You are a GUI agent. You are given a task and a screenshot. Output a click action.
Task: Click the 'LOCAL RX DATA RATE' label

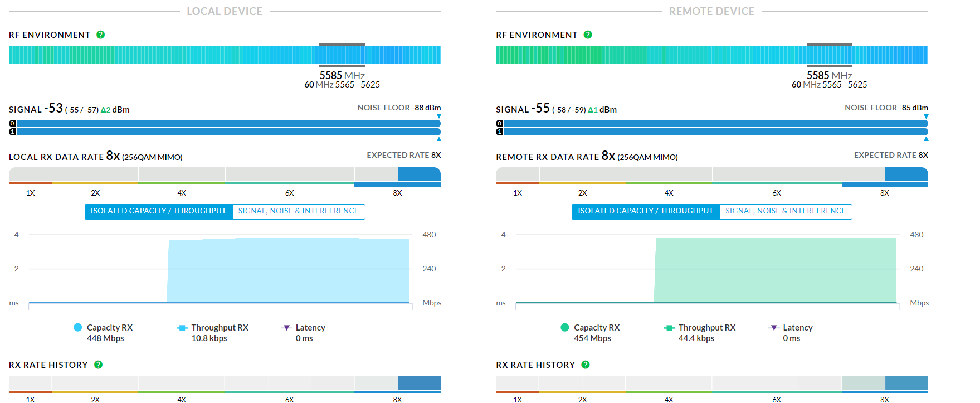(x=56, y=157)
